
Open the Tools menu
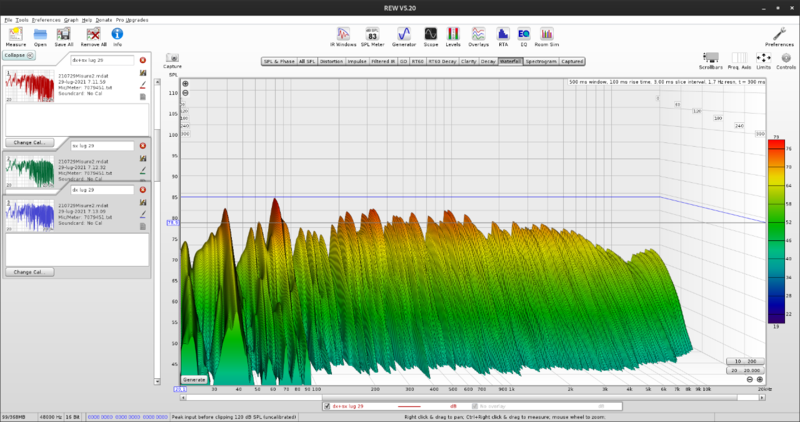(x=20, y=20)
